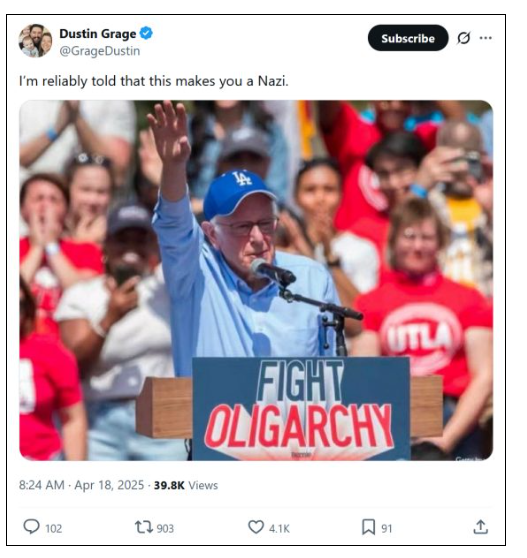Click the Dustin Grage display name

tap(98, 34)
